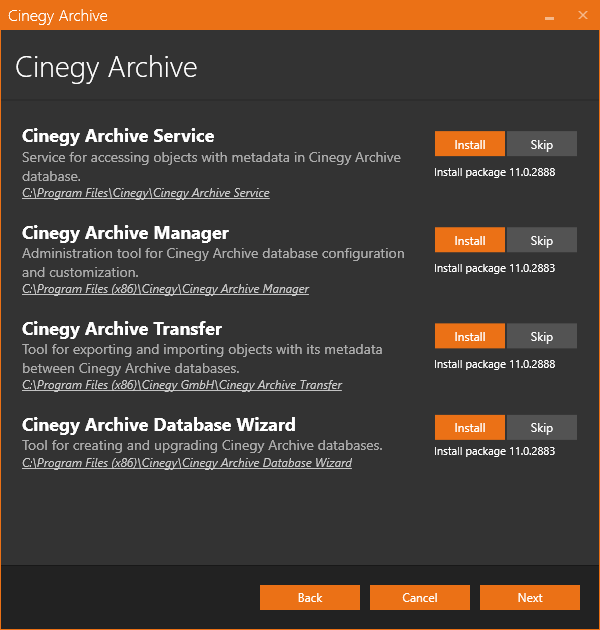600x630 pixels.
Task: Choose Skip for Cinegy Archive Transfer
Action: coord(541,336)
